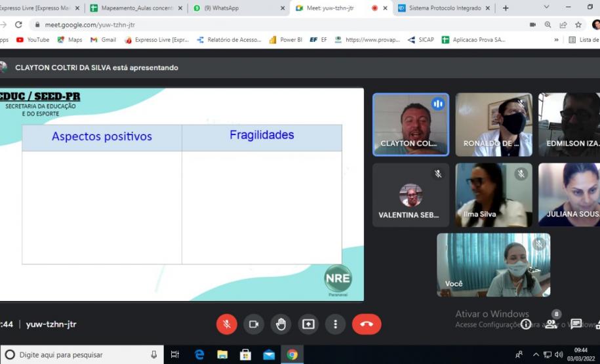Show the participants list icon
Viewport: 600px width, 364px height.
click(551, 324)
